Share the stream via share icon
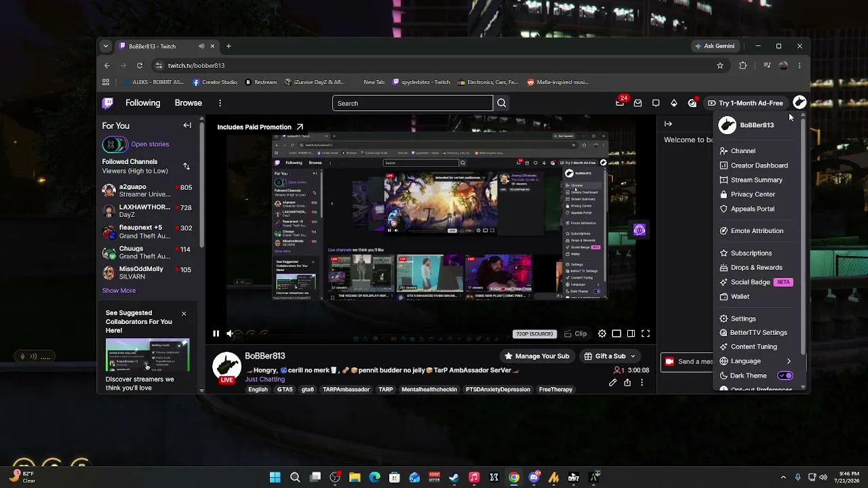 pos(627,382)
